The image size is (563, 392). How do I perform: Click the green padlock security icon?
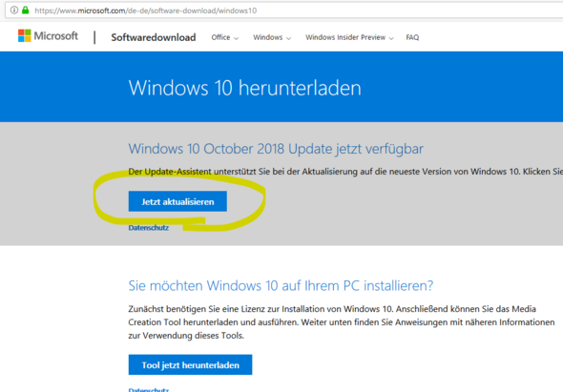tap(25, 10)
